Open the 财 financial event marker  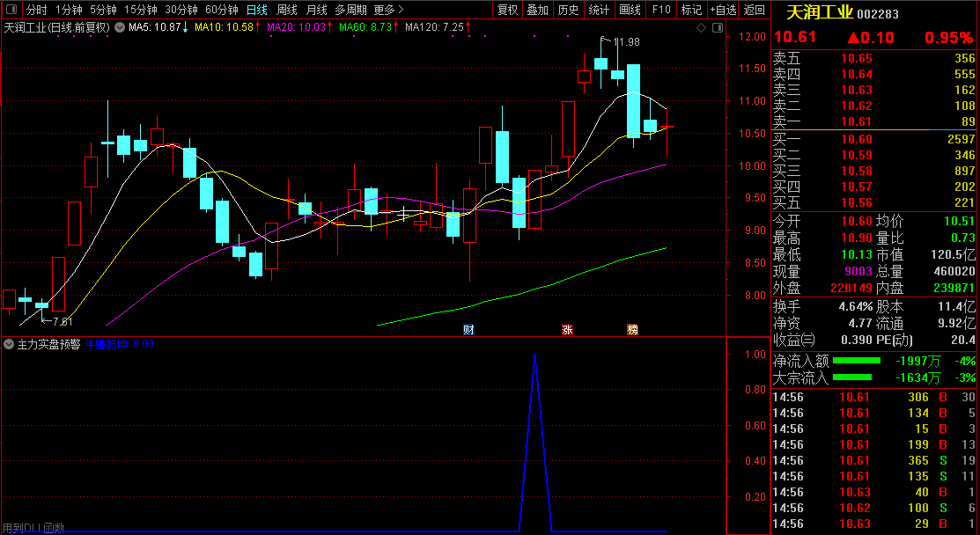468,330
